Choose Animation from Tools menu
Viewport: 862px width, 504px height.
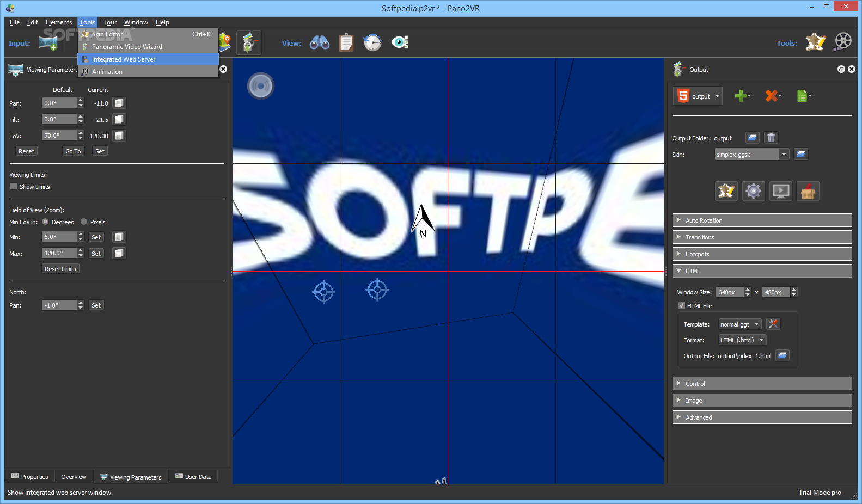[148, 71]
